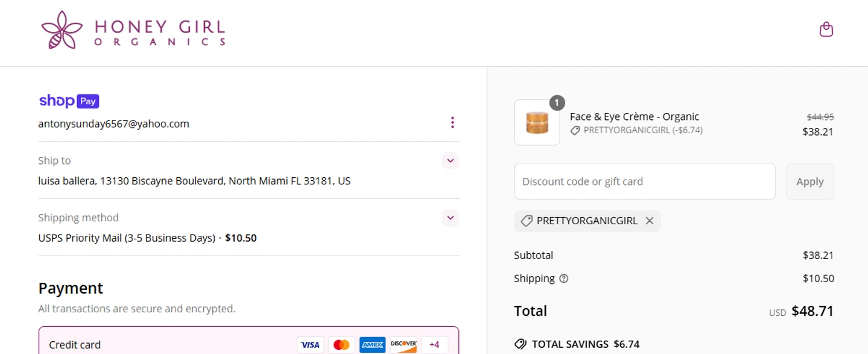
Task: Click the Discount code or gift card field
Action: (645, 181)
